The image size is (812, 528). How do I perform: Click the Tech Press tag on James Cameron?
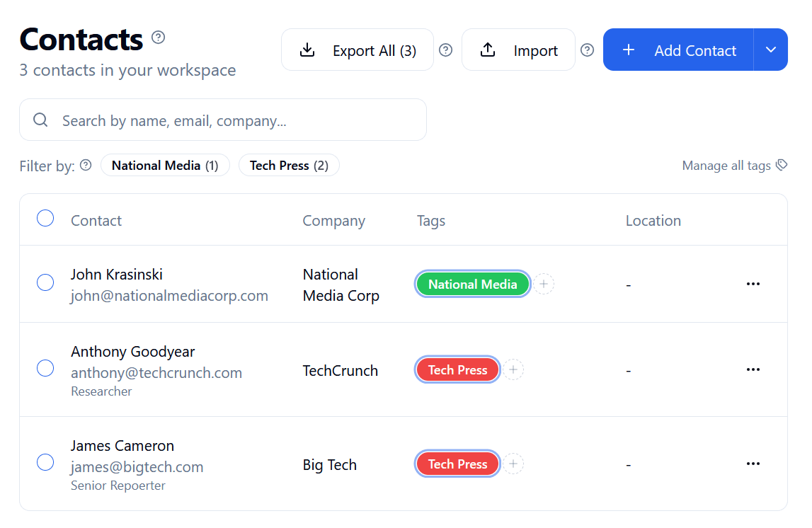457,464
